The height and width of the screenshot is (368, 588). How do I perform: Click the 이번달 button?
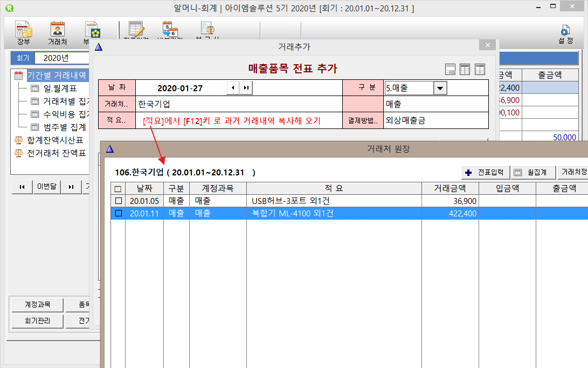click(x=47, y=187)
